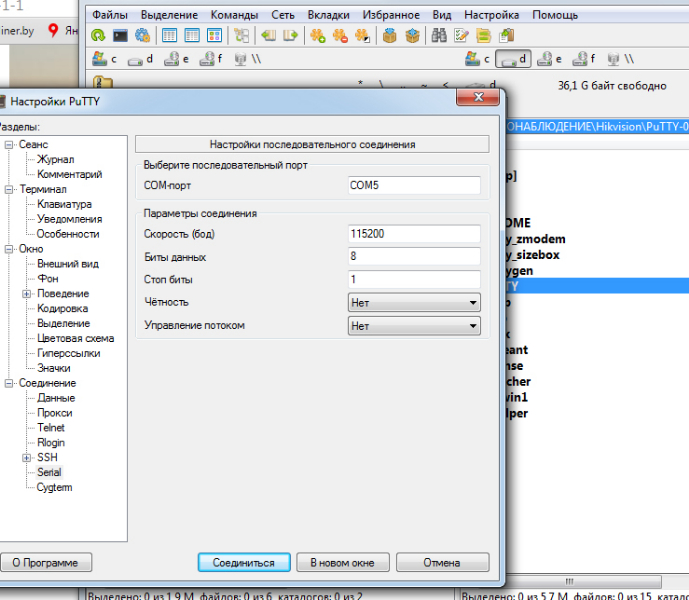Click the copy names to clipboard icon
This screenshot has height=600, width=689.
(x=506, y=35)
